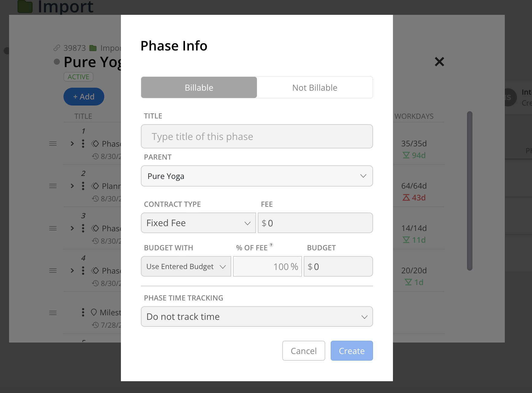Viewport: 532px width, 393px height.
Task: Open the Contract Type Fixed Fee dropdown
Action: [198, 223]
